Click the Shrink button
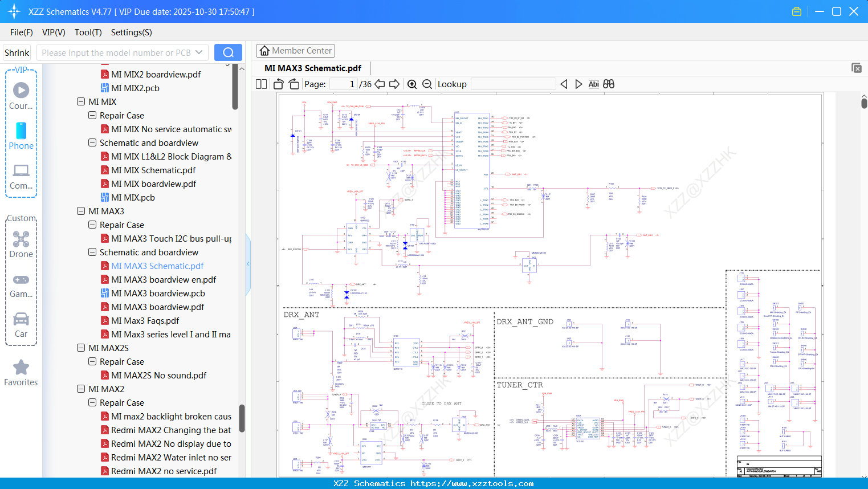 [x=17, y=52]
